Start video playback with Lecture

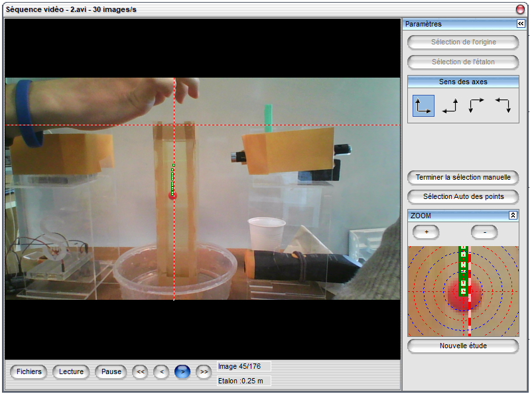(x=71, y=372)
